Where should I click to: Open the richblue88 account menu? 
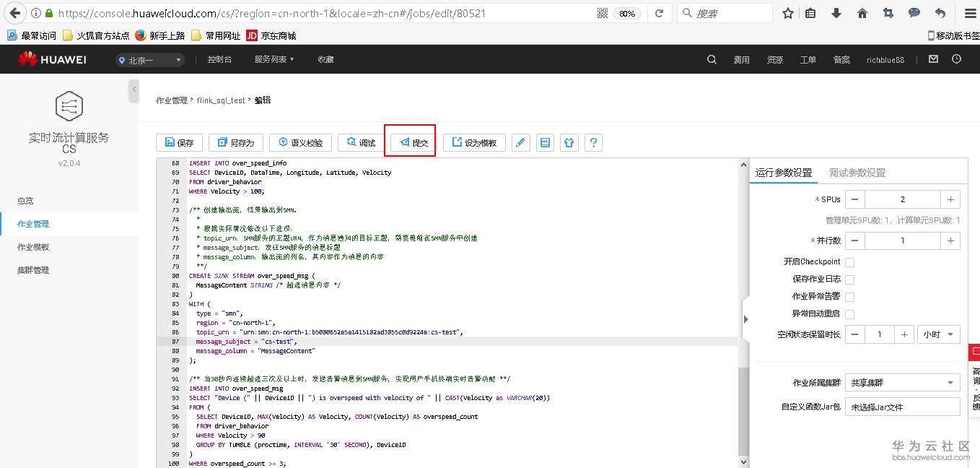885,60
